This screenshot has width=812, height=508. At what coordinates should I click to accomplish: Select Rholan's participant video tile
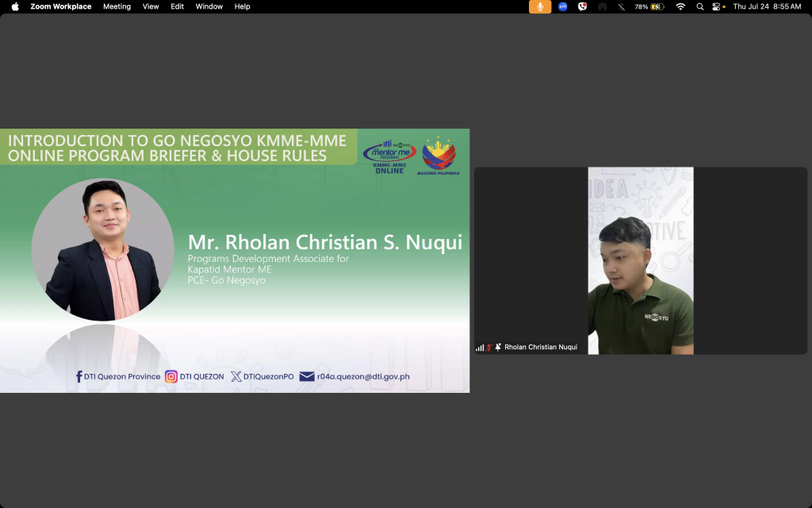click(x=641, y=260)
